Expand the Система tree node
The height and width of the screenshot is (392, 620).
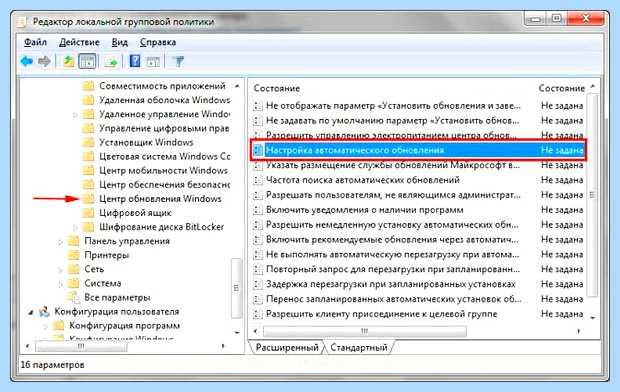[60, 284]
